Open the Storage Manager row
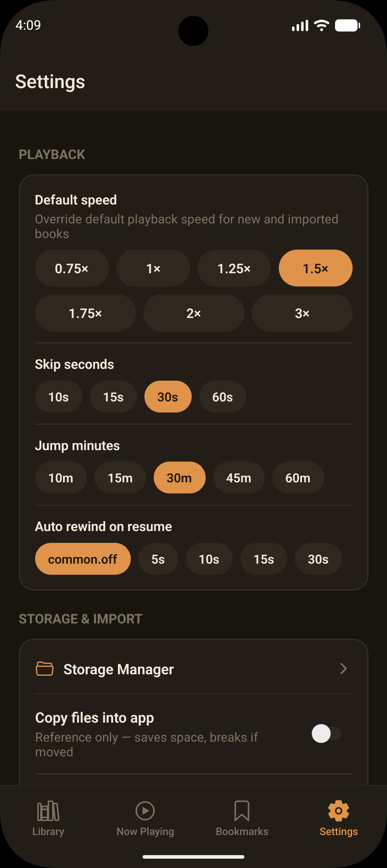 (194, 669)
